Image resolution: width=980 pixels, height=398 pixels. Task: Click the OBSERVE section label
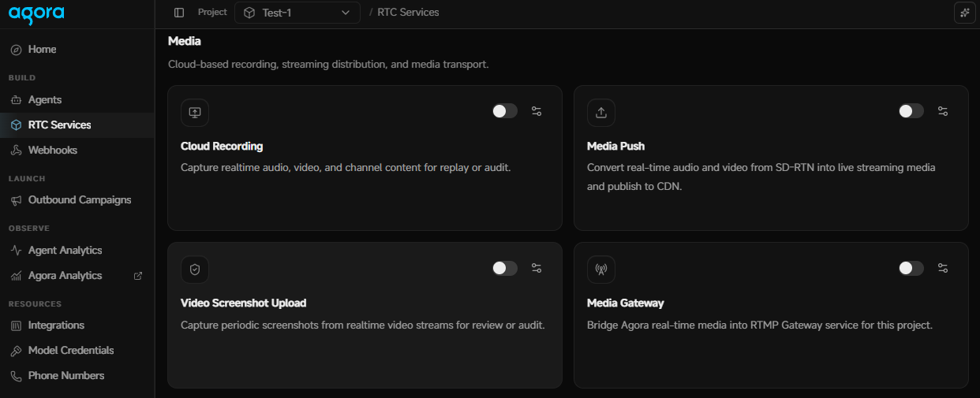pyautogui.click(x=29, y=229)
